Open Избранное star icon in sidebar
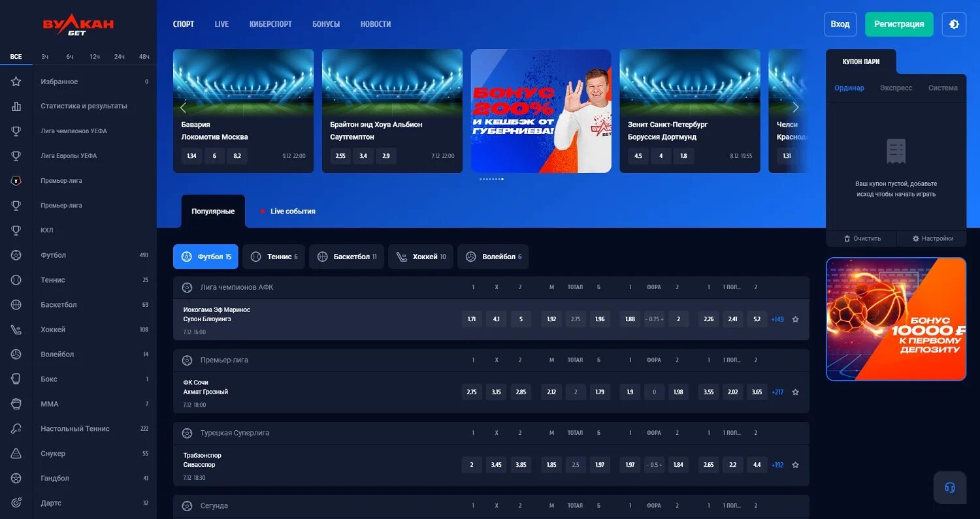 point(16,82)
